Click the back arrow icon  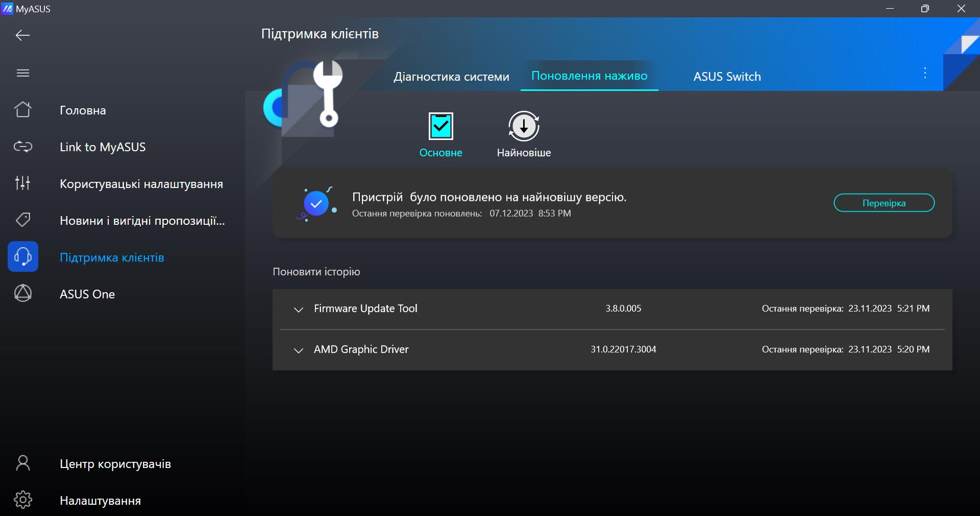(22, 35)
